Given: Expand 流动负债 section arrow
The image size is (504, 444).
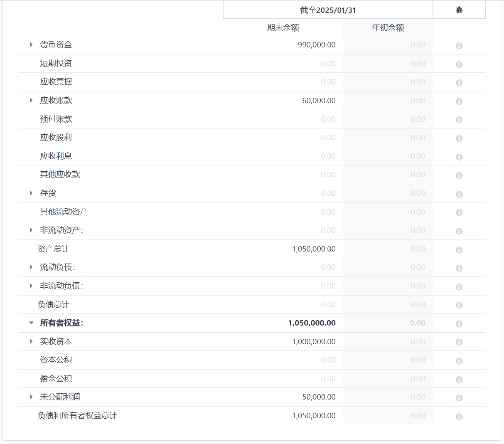Looking at the screenshot, I should tap(31, 267).
